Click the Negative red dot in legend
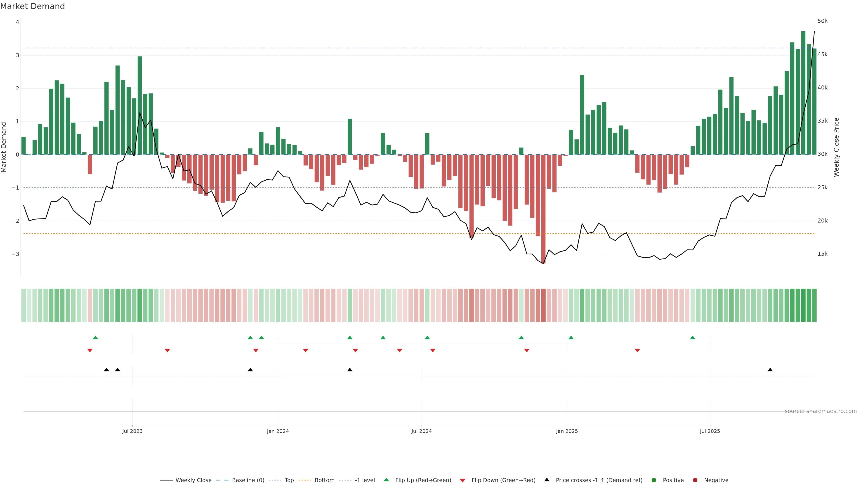This screenshot has height=488, width=868. click(695, 480)
